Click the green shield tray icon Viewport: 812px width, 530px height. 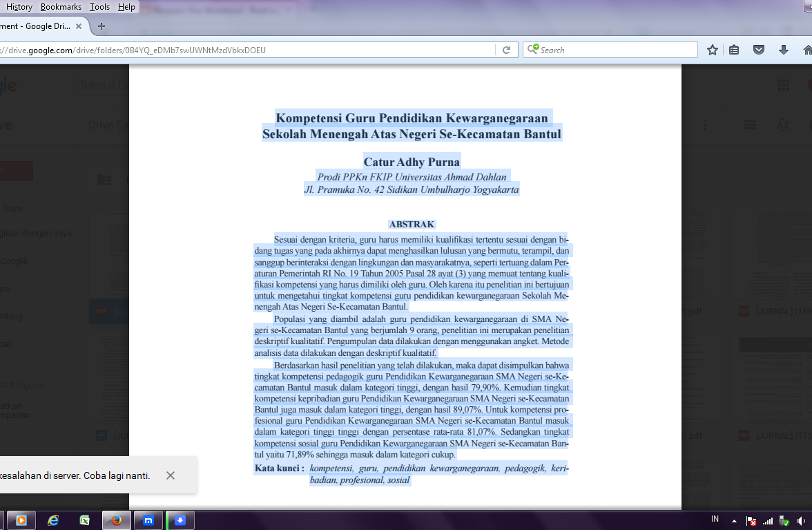[x=784, y=521]
